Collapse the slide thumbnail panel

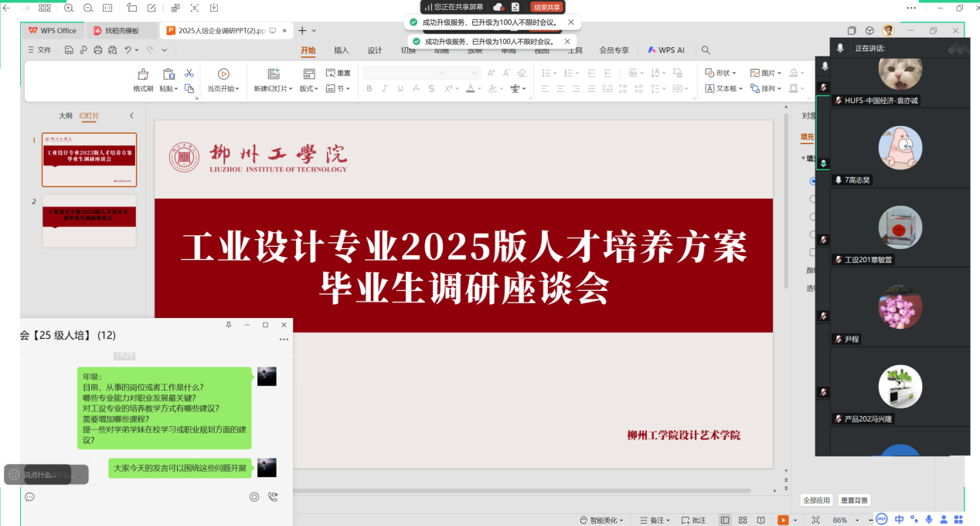pos(131,115)
